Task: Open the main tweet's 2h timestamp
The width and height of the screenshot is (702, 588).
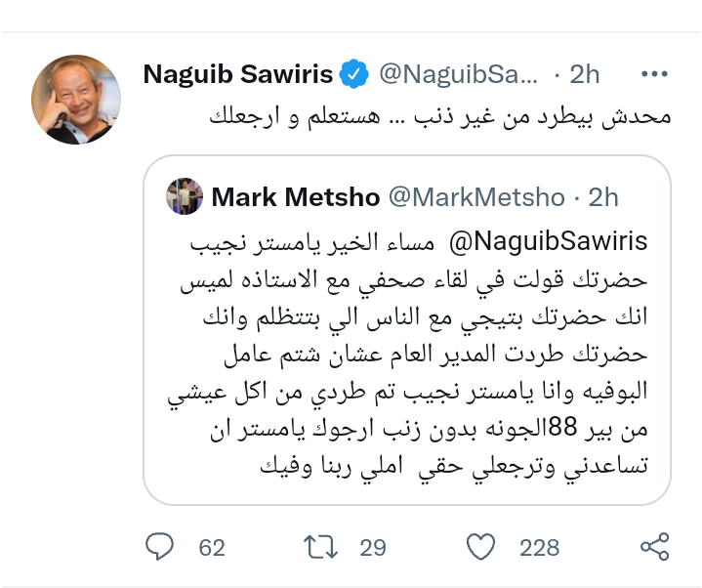Action: click(x=584, y=74)
